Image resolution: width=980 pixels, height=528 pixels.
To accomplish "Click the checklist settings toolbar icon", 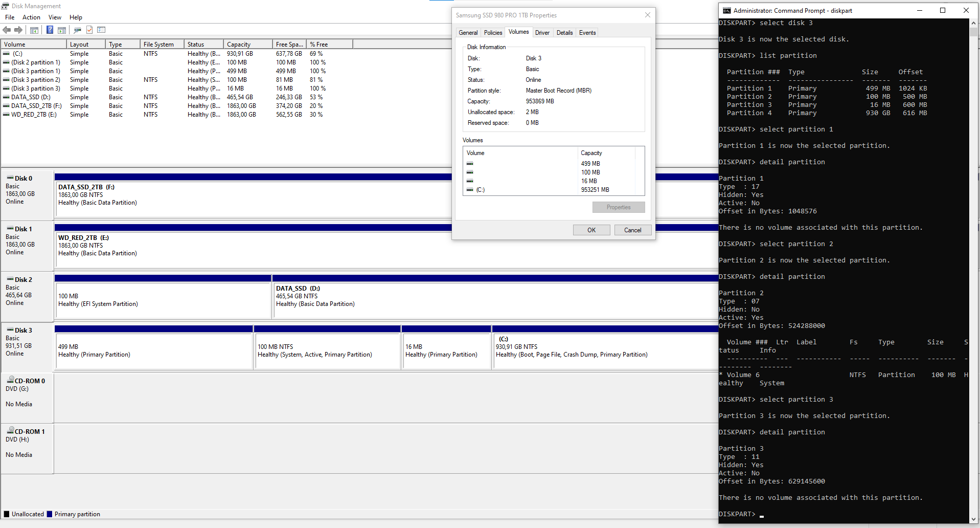I will click(x=101, y=30).
